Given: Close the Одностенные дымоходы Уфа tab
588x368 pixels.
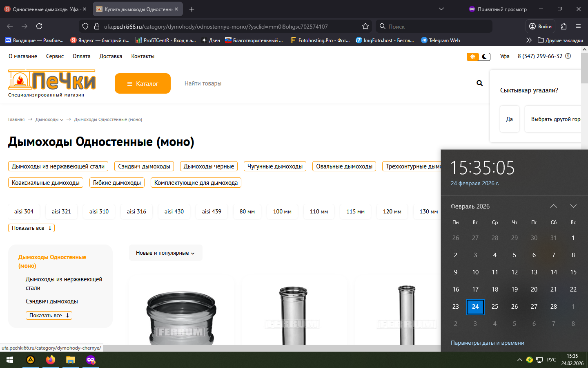Looking at the screenshot, I should tap(85, 9).
